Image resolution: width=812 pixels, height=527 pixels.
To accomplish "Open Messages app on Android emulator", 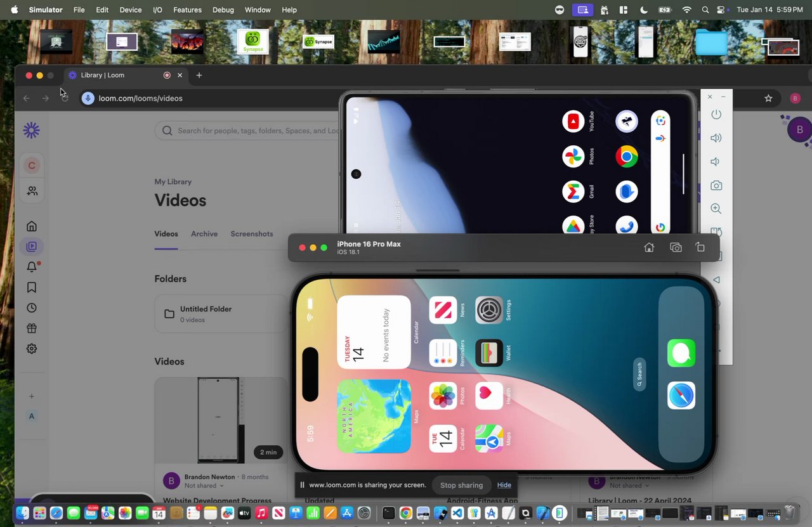I will tap(627, 192).
